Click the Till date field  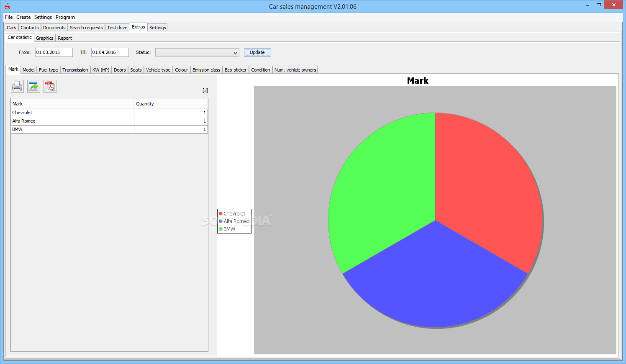point(110,52)
